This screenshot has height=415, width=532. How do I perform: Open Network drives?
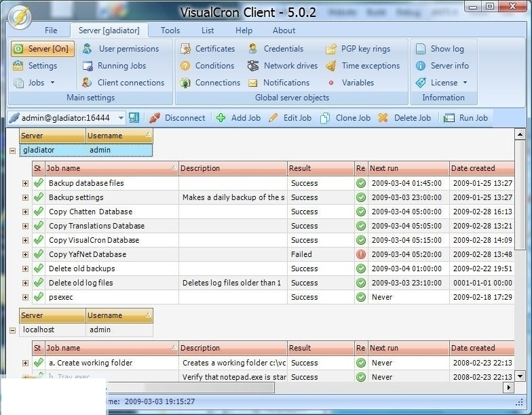tap(282, 66)
